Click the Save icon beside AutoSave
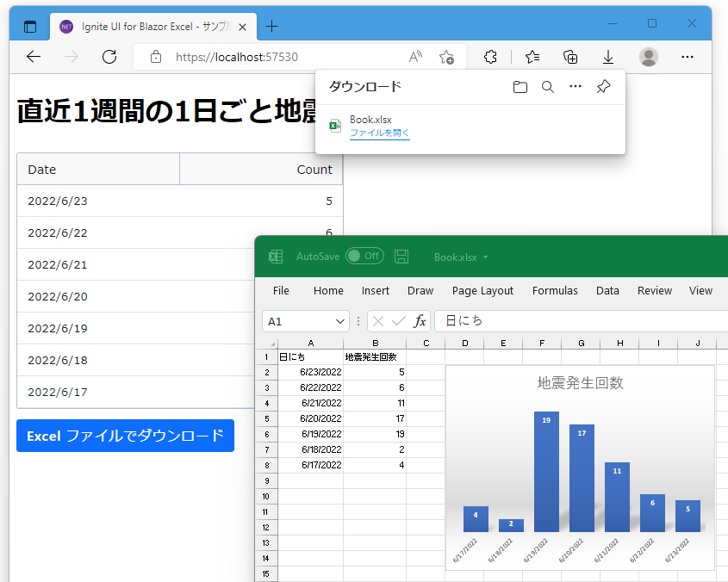Viewport: 728px width, 582px height. click(401, 256)
